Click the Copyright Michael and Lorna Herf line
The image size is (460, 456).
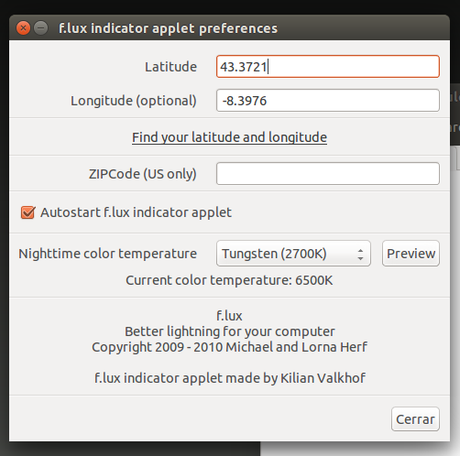tap(229, 347)
